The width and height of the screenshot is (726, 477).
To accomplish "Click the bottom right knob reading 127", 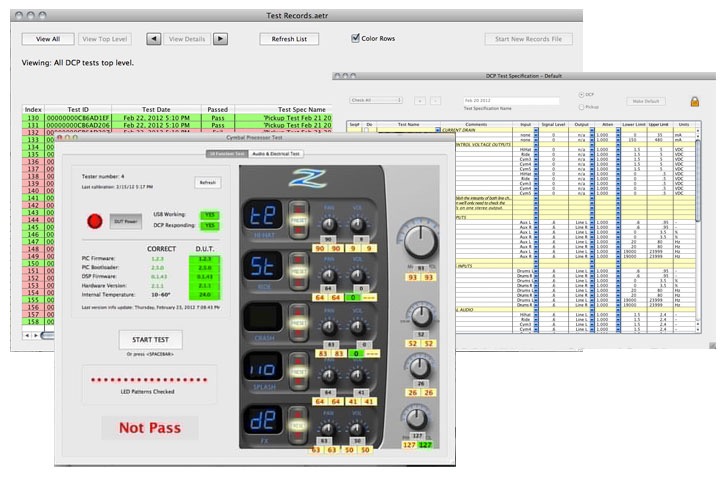I will tap(416, 418).
